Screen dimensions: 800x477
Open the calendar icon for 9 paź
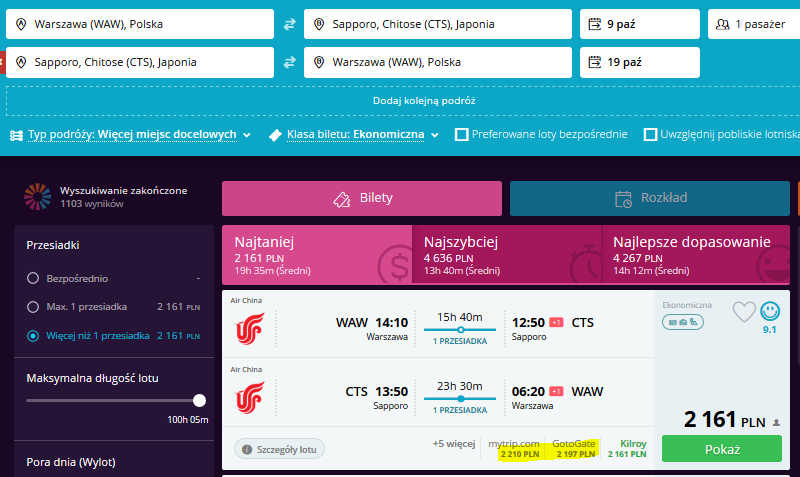tap(595, 24)
